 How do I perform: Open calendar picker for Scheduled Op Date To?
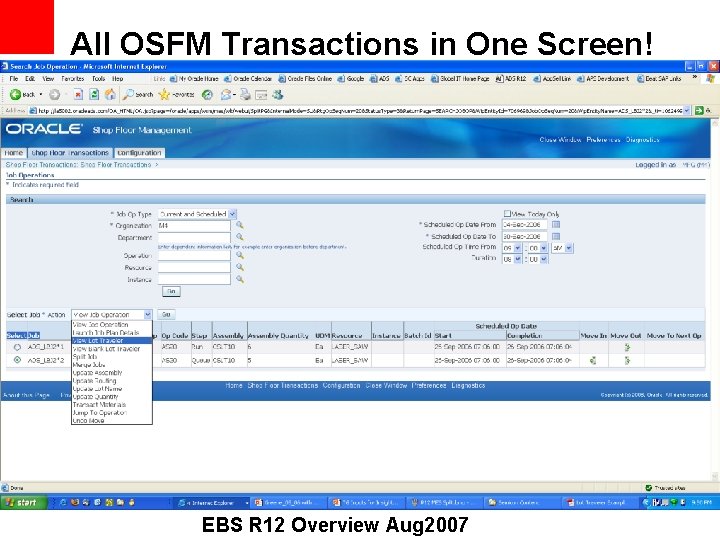pyautogui.click(x=556, y=236)
